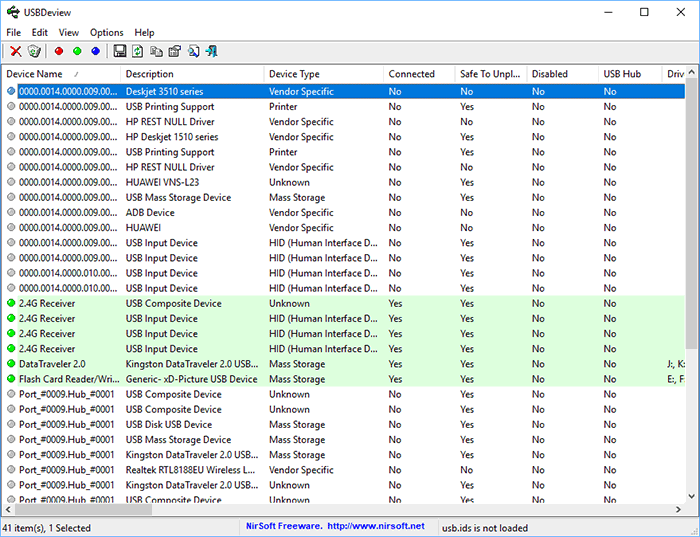700x537 pixels.
Task: Click the find magnifier toolbar icon
Action: click(193, 51)
